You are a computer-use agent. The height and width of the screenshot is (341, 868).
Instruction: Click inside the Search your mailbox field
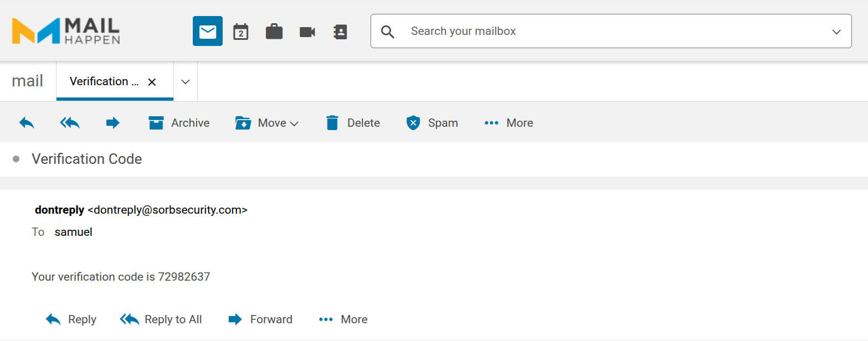tap(609, 32)
